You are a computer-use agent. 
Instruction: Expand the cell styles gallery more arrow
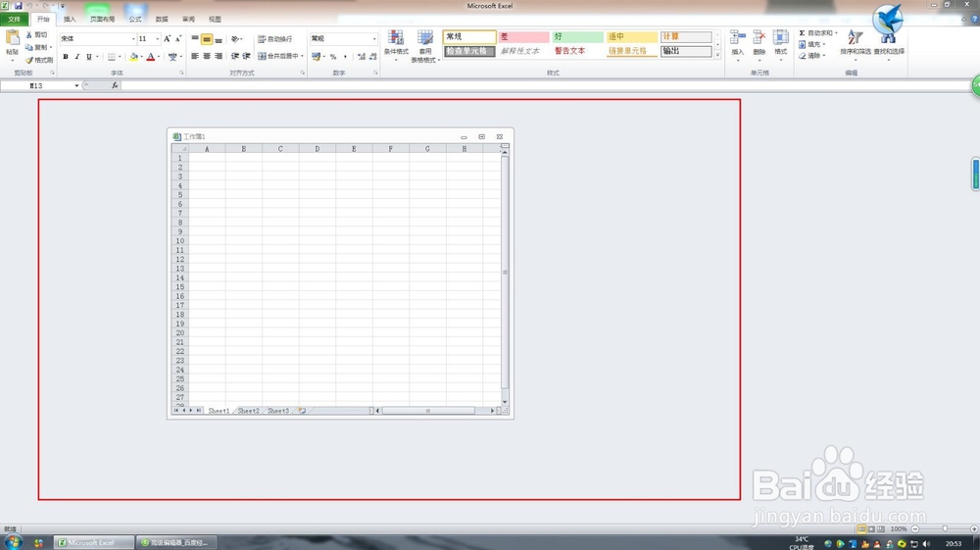[717, 55]
